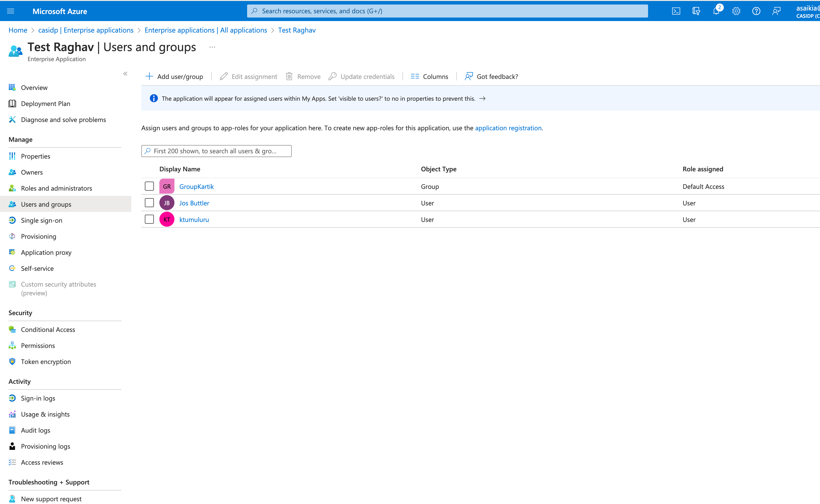This screenshot has width=820, height=504.
Task: Click the help question mark icon
Action: coord(756,11)
